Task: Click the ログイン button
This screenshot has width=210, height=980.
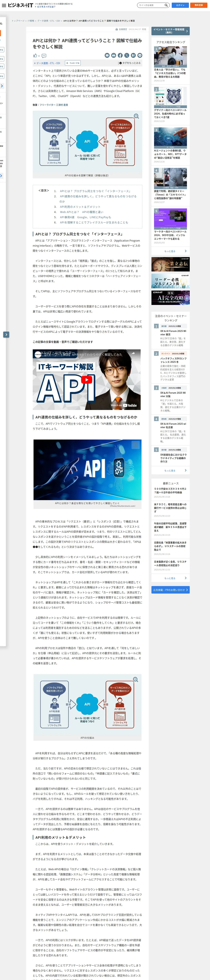Action: point(180,5)
